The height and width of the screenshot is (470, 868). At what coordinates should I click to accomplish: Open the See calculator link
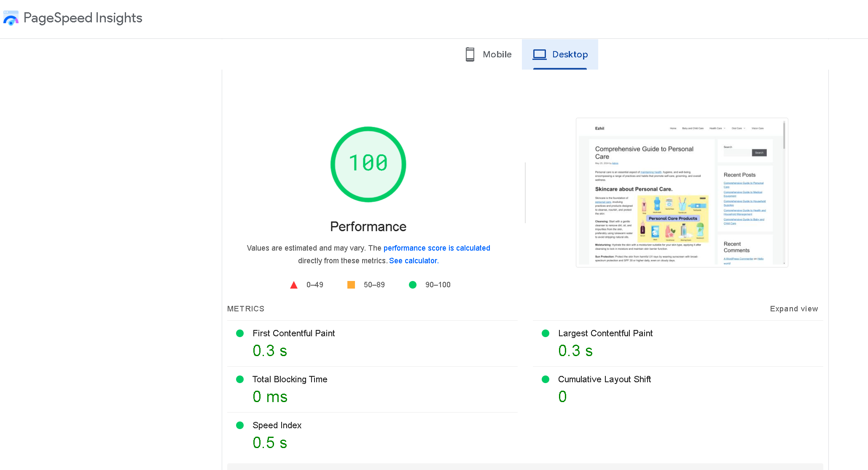[x=414, y=261]
